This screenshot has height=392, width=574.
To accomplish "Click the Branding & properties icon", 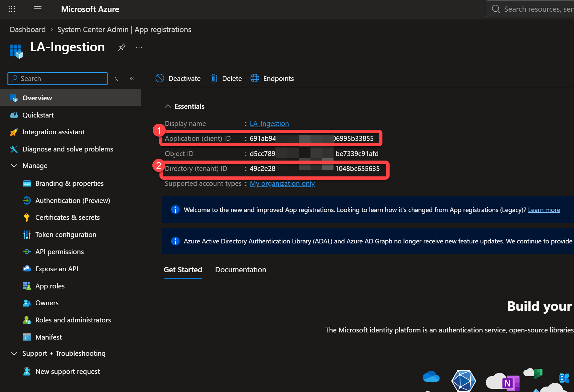I will 27,184.
